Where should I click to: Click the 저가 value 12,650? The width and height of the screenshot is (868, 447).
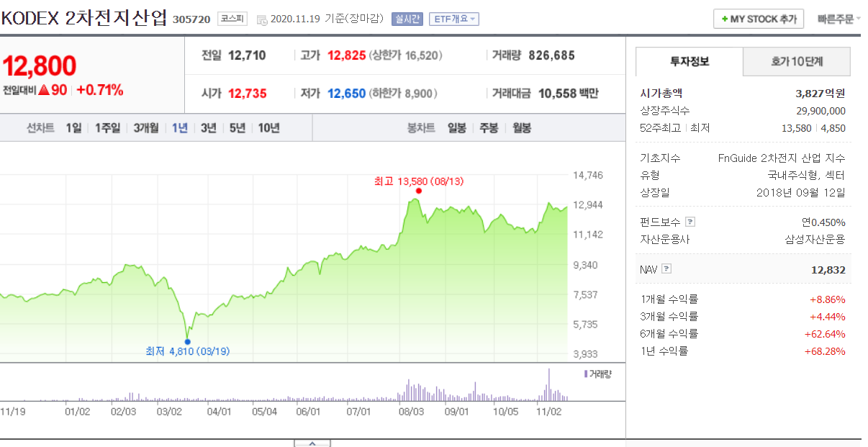coord(347,94)
